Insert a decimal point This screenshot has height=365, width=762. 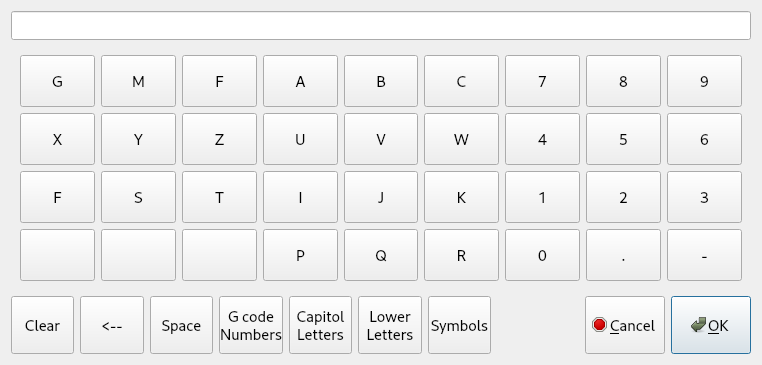point(623,255)
